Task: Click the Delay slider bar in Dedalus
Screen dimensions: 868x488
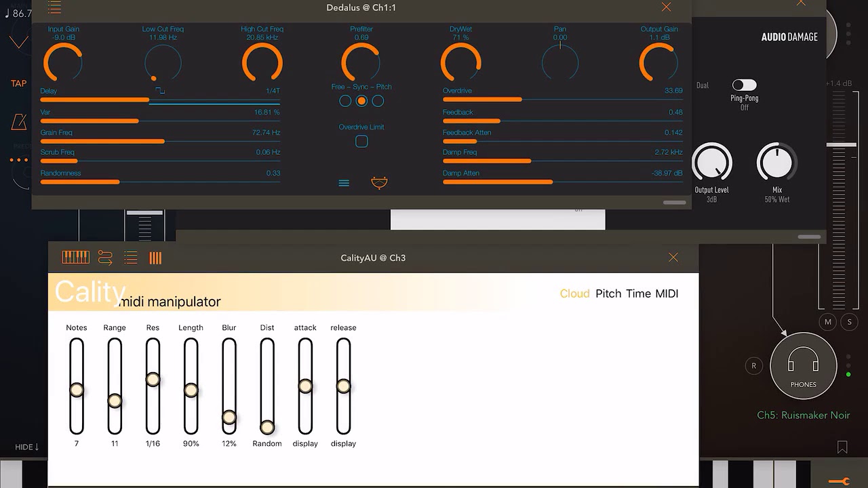Action: point(160,100)
